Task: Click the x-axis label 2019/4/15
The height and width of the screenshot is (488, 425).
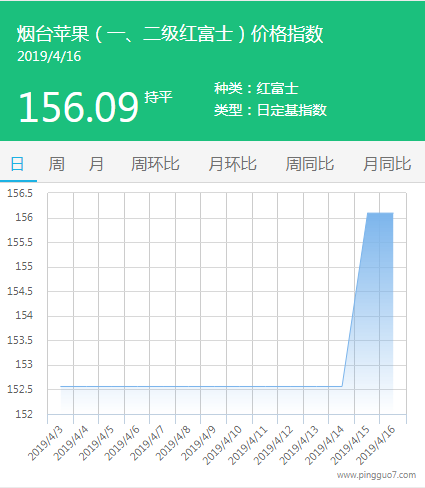Action: click(350, 445)
